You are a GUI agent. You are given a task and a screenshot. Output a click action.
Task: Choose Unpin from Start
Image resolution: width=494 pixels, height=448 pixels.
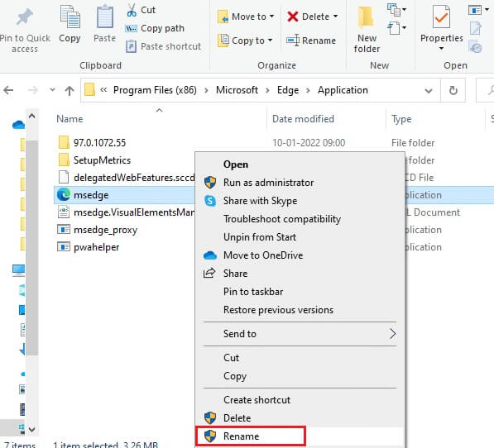point(260,237)
